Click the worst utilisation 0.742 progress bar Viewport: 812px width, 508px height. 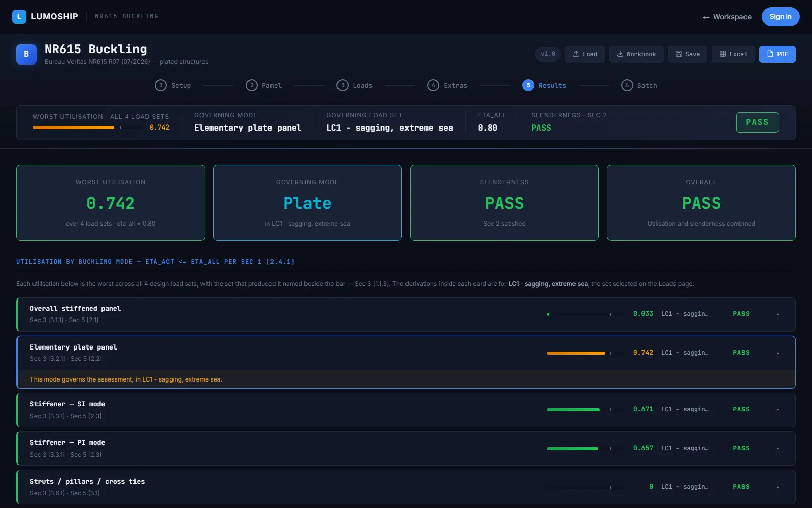point(88,128)
